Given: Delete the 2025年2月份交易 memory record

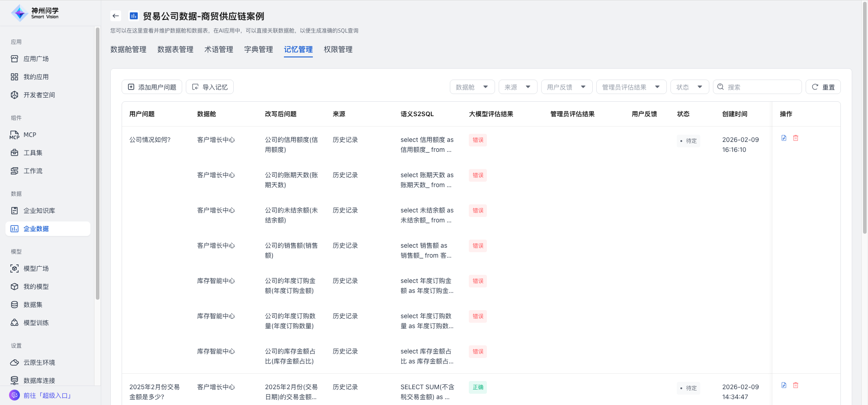Looking at the screenshot, I should pyautogui.click(x=796, y=385).
